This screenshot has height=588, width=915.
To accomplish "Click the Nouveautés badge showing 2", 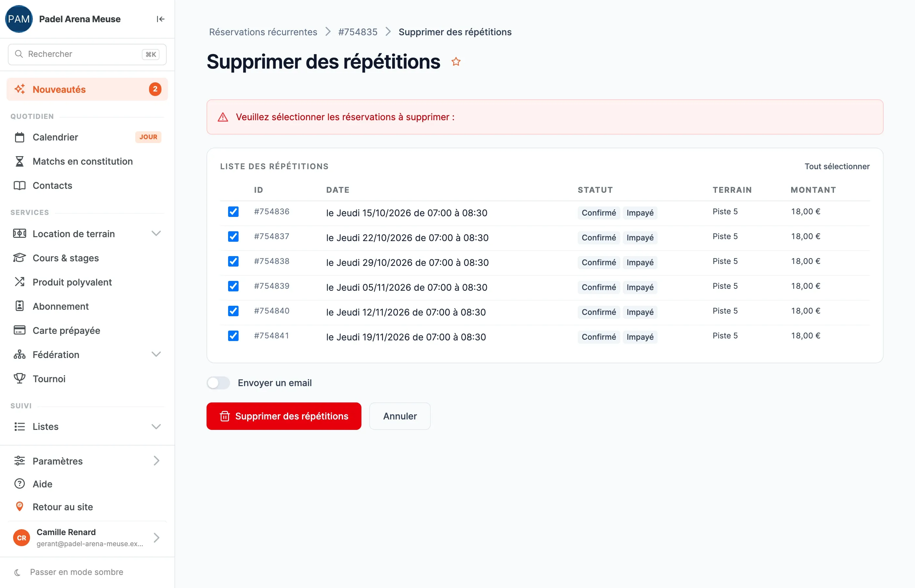I will pyautogui.click(x=155, y=89).
